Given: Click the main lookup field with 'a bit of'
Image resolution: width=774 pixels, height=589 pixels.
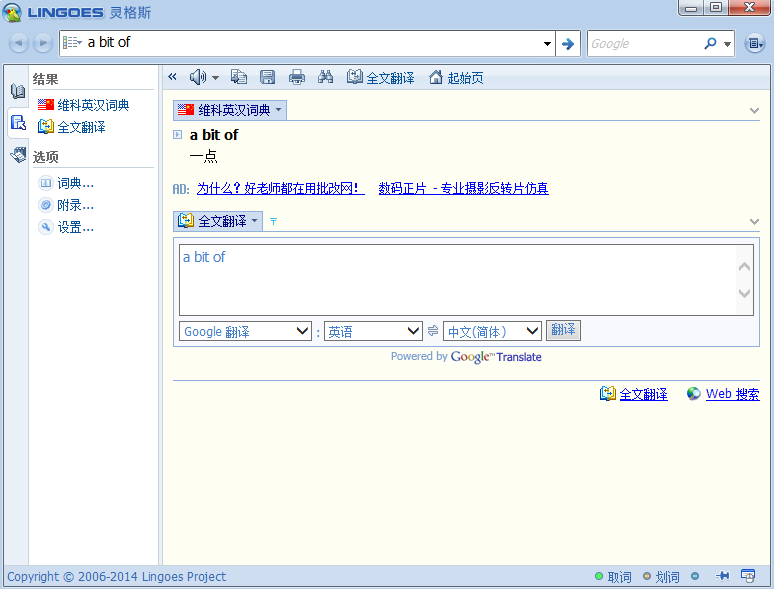Looking at the screenshot, I should point(306,43).
